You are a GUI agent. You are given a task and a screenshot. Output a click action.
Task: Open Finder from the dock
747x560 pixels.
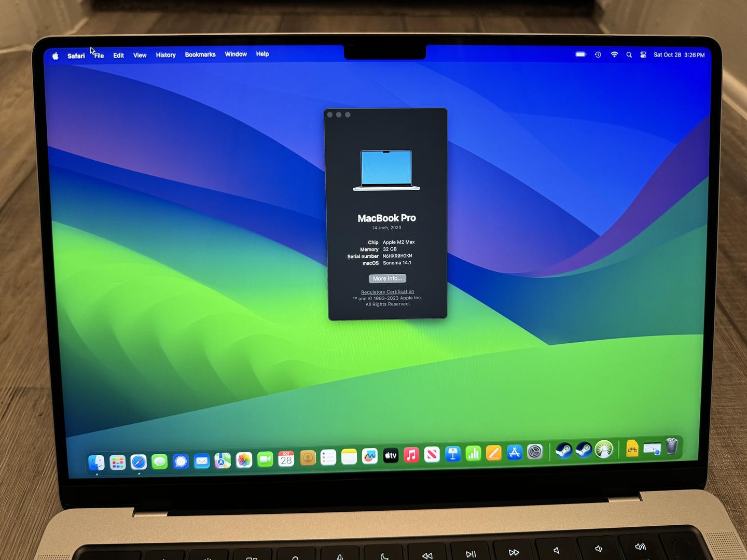coord(96,462)
